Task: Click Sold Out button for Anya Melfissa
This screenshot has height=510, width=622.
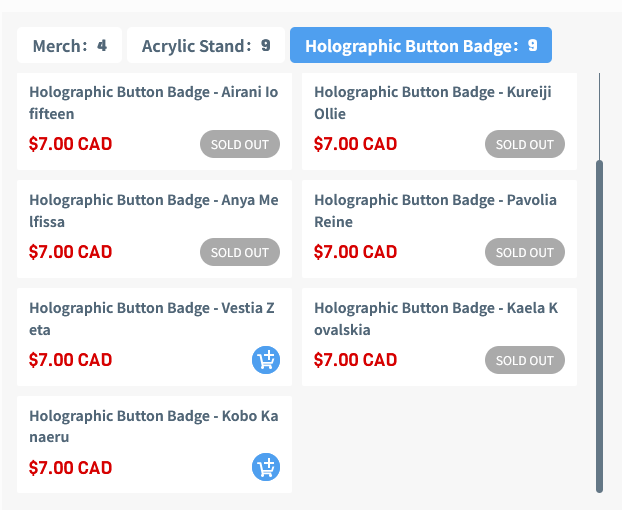Action: 240,252
